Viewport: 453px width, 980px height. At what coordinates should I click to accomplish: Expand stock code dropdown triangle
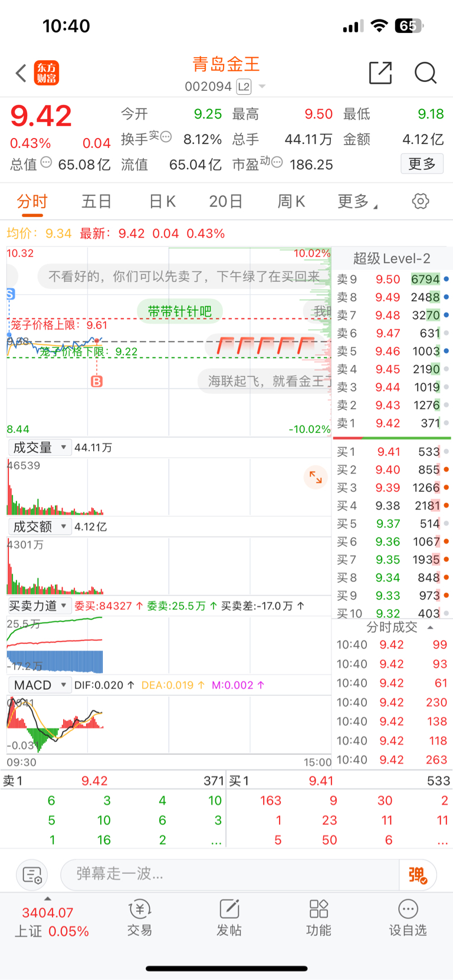(x=262, y=87)
